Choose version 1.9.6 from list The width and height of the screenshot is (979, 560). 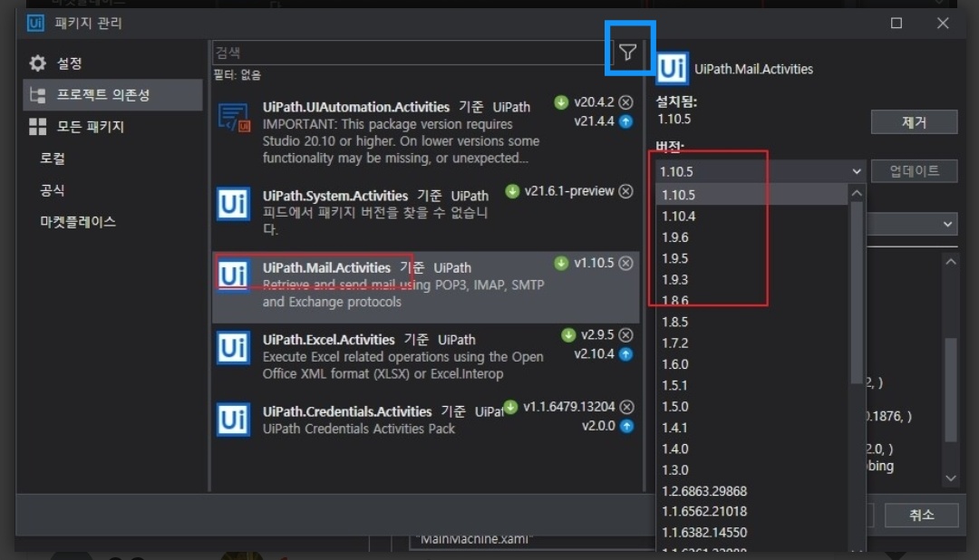(751, 237)
